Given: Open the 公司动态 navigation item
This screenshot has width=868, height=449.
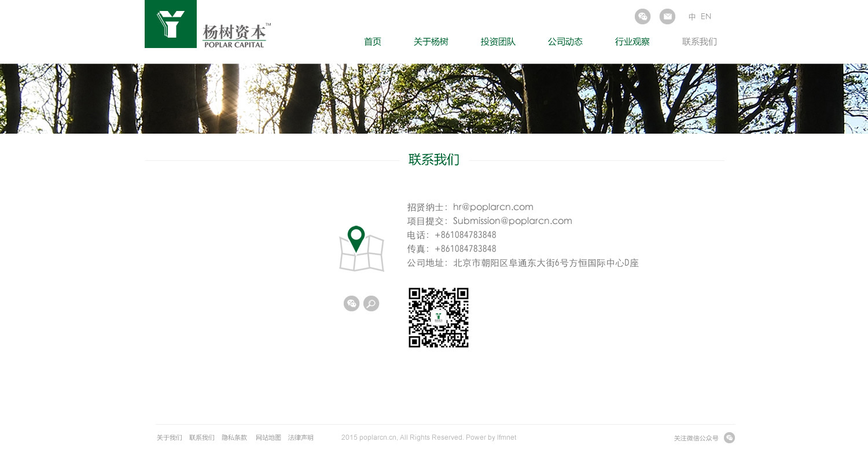Looking at the screenshot, I should point(565,42).
